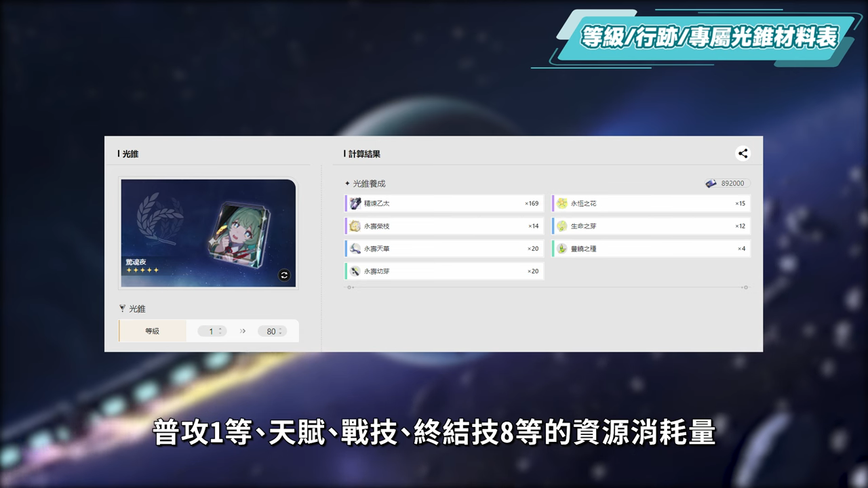Select the 等級 level row label
The width and height of the screenshot is (868, 488).
pyautogui.click(x=153, y=331)
